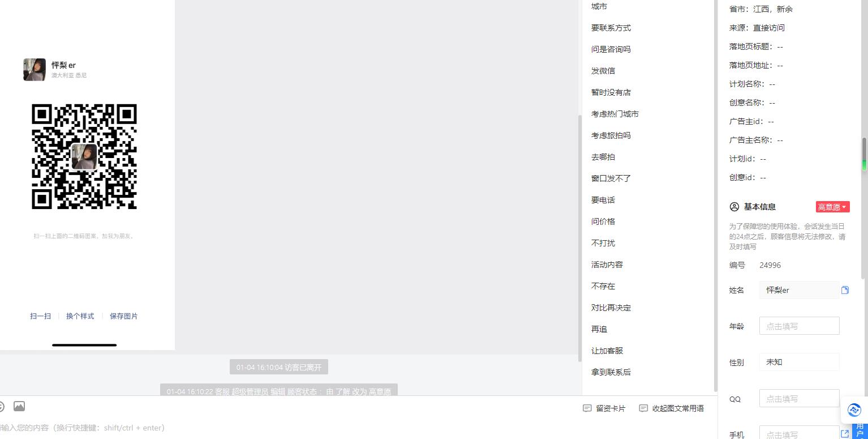
Task: Open the 留资卡片 lead card option
Action: [x=604, y=408]
